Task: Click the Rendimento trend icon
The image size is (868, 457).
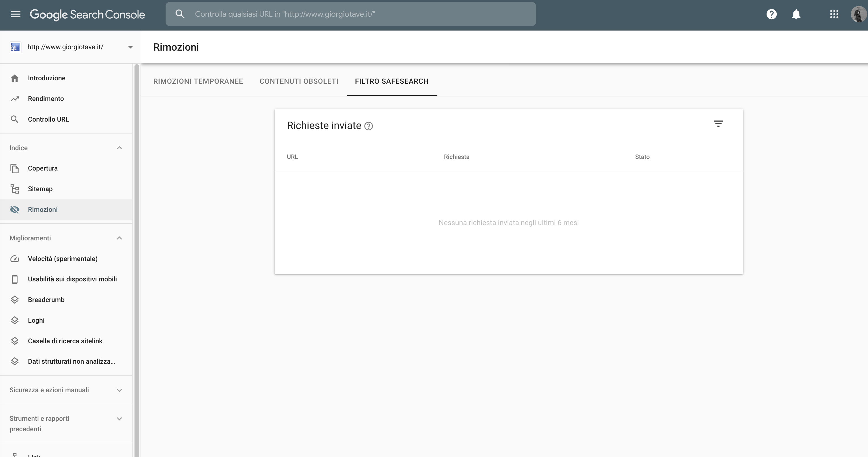Action: pyautogui.click(x=14, y=99)
